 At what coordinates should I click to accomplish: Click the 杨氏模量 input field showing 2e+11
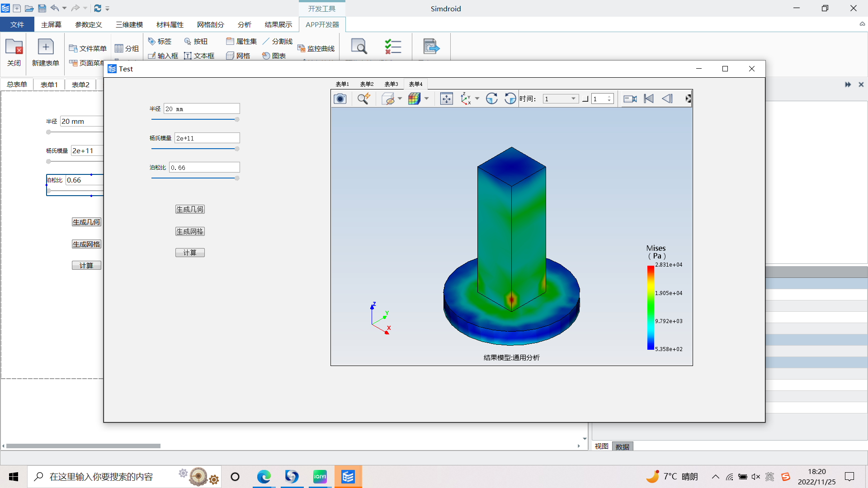pyautogui.click(x=207, y=138)
